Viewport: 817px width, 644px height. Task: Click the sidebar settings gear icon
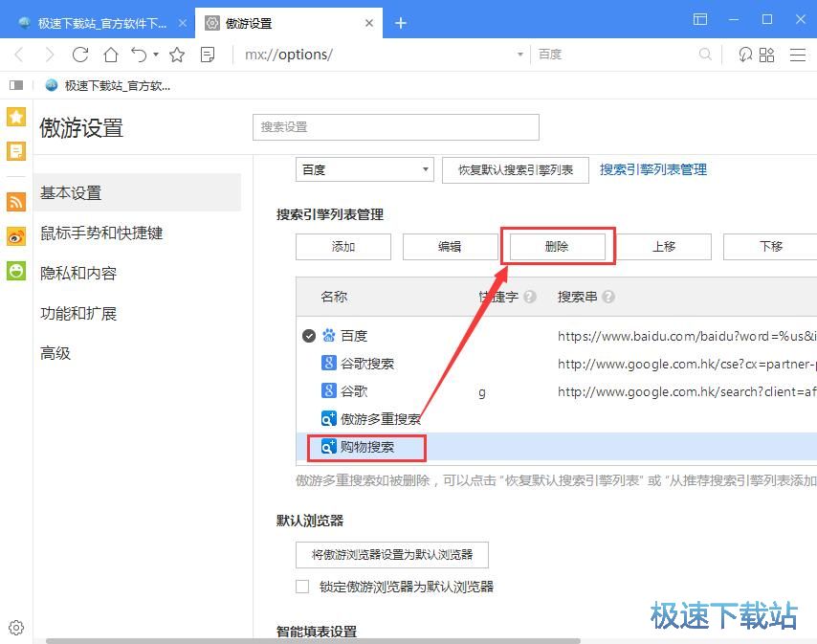(16, 628)
